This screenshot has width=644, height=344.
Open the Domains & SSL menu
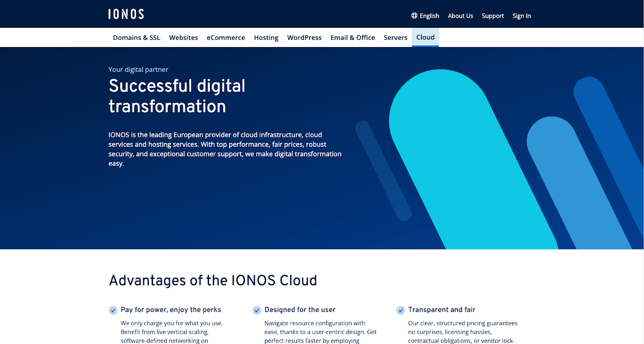(136, 37)
